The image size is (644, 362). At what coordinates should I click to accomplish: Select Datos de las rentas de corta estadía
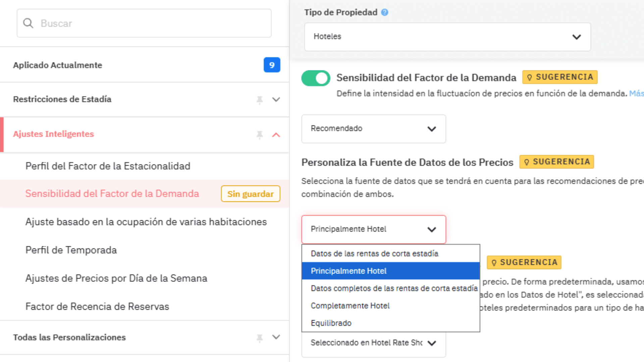coord(374,253)
